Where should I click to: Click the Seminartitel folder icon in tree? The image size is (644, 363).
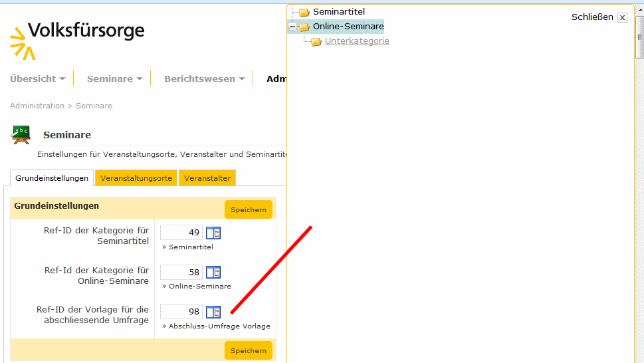tap(304, 12)
